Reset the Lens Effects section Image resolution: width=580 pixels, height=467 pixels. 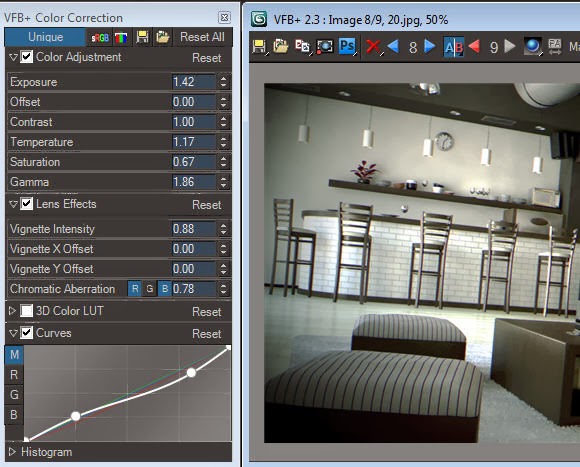tap(207, 205)
